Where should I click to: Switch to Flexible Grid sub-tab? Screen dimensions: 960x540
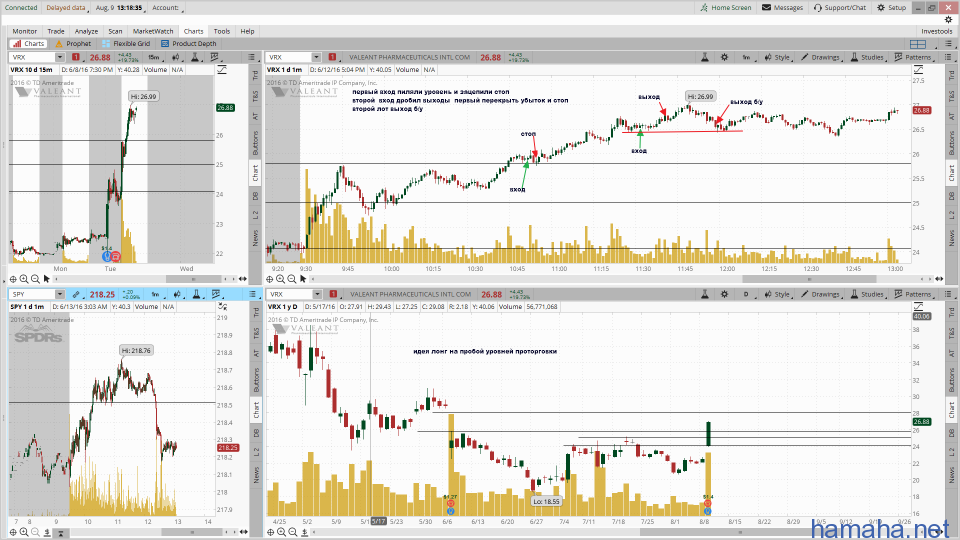[x=127, y=43]
